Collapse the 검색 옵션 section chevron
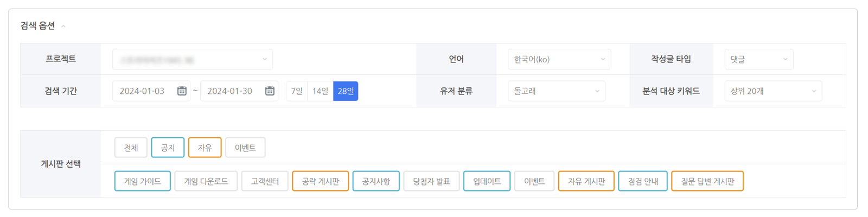 point(63,26)
